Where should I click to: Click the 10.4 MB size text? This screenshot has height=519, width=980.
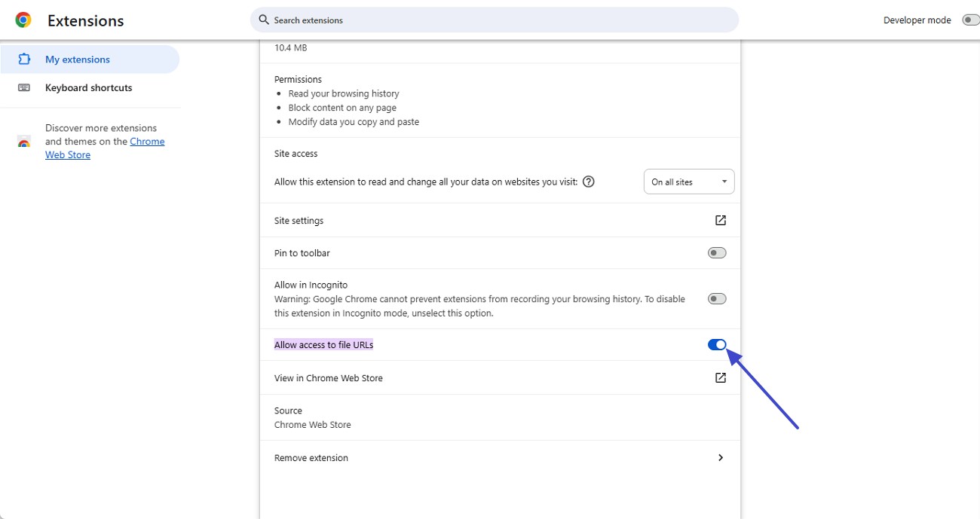pyautogui.click(x=291, y=47)
